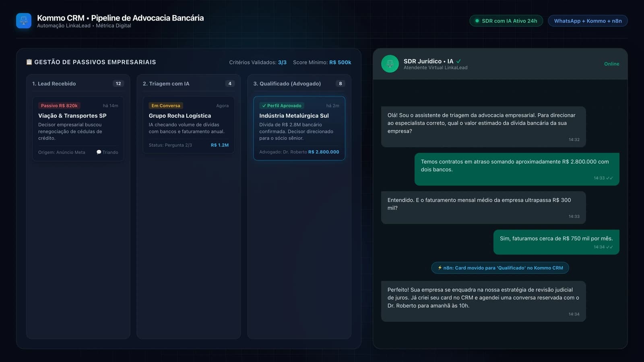Click the Em Conversa status tag
This screenshot has height=362, width=644.
click(166, 106)
